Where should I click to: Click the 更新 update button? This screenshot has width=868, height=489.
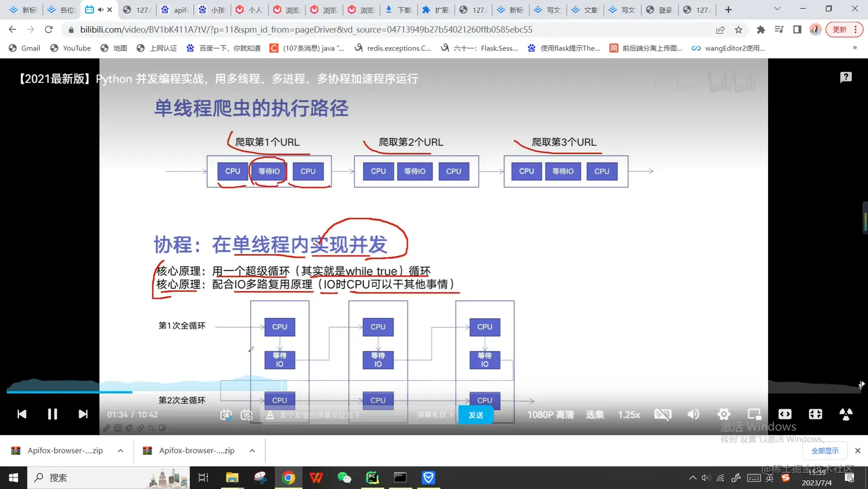(844, 29)
